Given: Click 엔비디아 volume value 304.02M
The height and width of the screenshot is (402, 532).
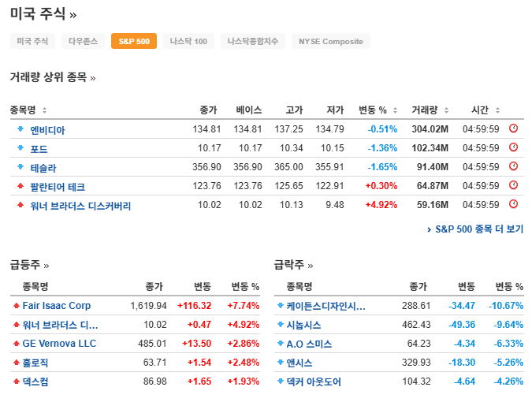Looking at the screenshot, I should (x=430, y=129).
